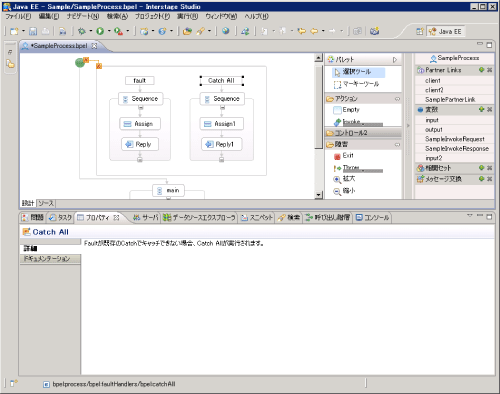Add a new Partner Link with green plus

pos(481,70)
